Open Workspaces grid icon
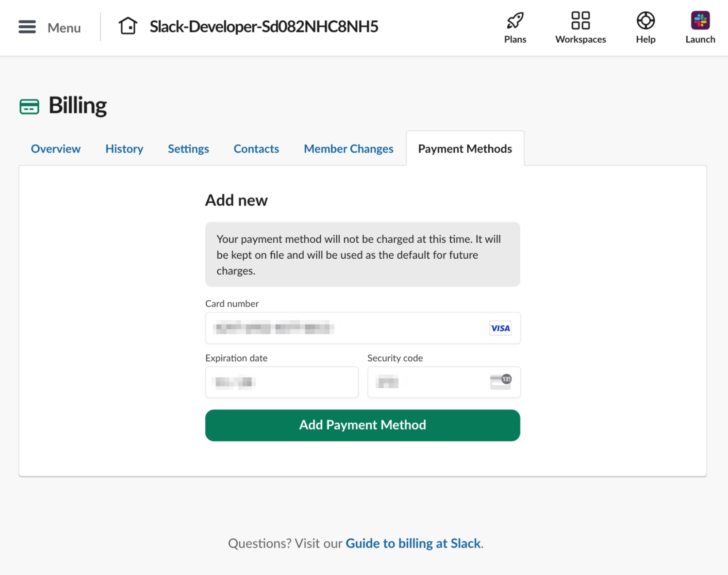This screenshot has width=728, height=575. pos(581,20)
